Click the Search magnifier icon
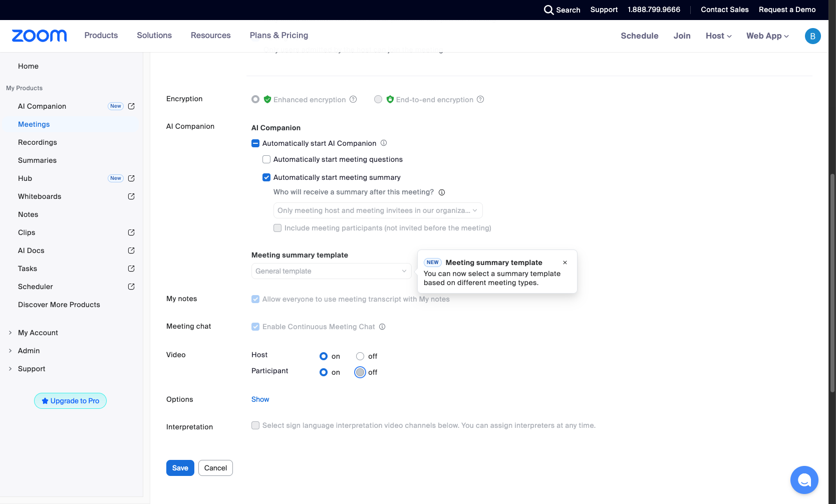The image size is (836, 504). (548, 10)
